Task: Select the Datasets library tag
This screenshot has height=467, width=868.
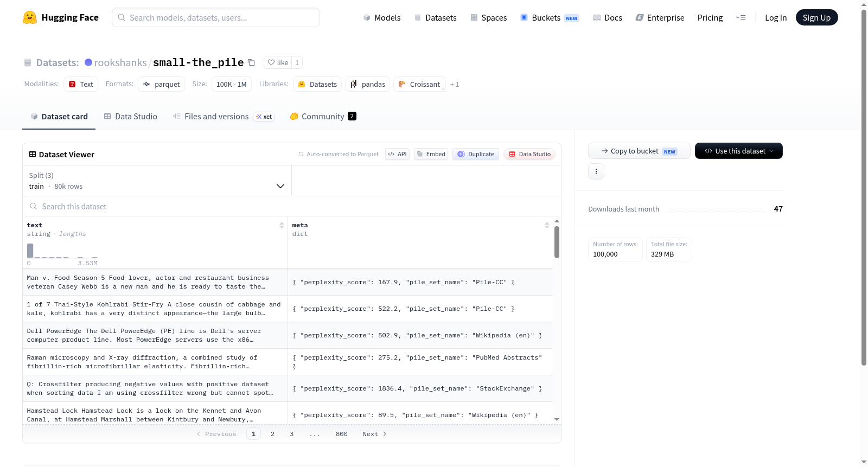Action: click(x=317, y=84)
